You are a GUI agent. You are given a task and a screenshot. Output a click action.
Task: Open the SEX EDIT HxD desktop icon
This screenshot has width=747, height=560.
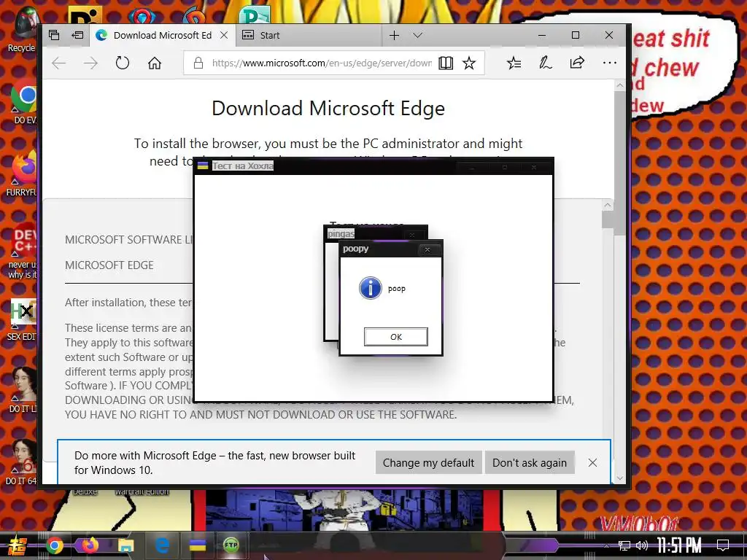[23, 319]
